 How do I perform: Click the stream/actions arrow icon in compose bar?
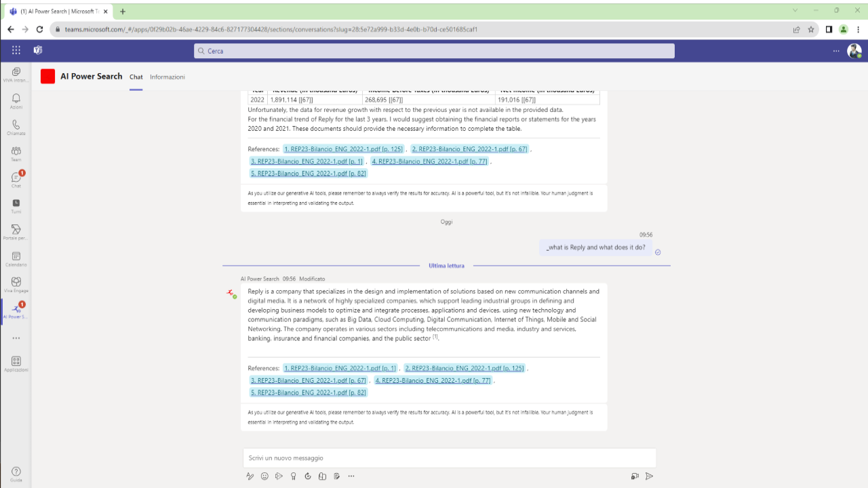[x=279, y=476]
